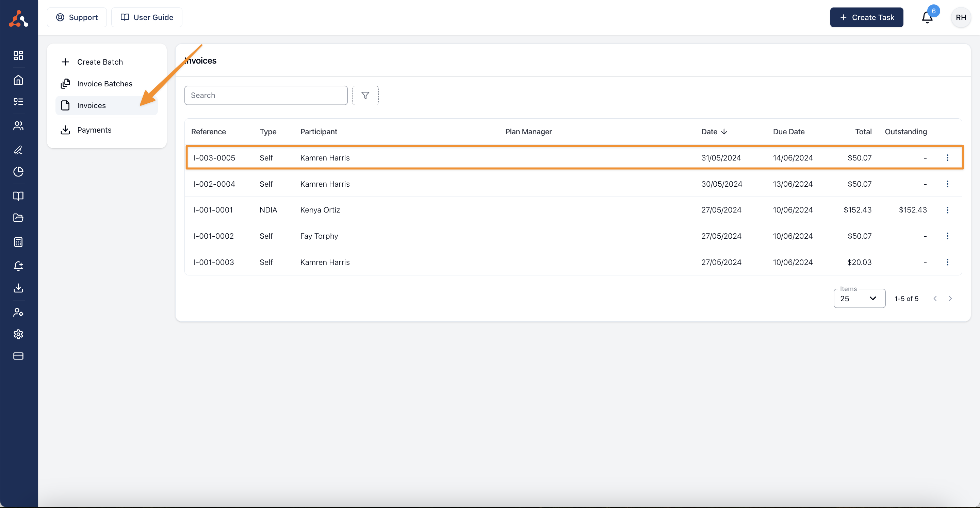Click participant Kenya Ortiz
The width and height of the screenshot is (980, 508).
(x=320, y=210)
